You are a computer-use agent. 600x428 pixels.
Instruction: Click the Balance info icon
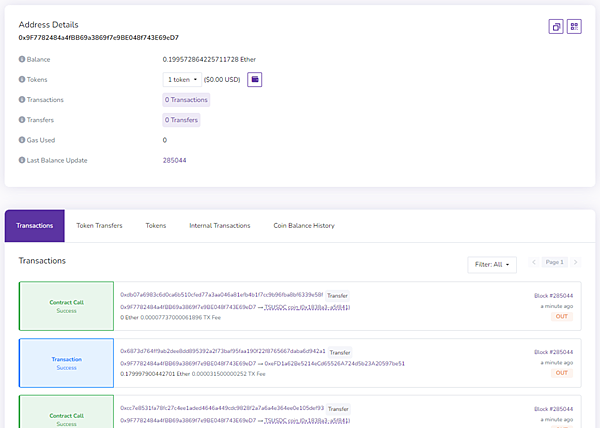(x=22, y=59)
